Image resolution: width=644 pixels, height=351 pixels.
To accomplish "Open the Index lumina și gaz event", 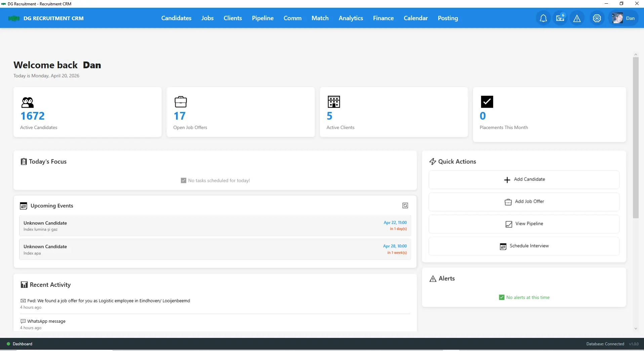I will tap(215, 226).
